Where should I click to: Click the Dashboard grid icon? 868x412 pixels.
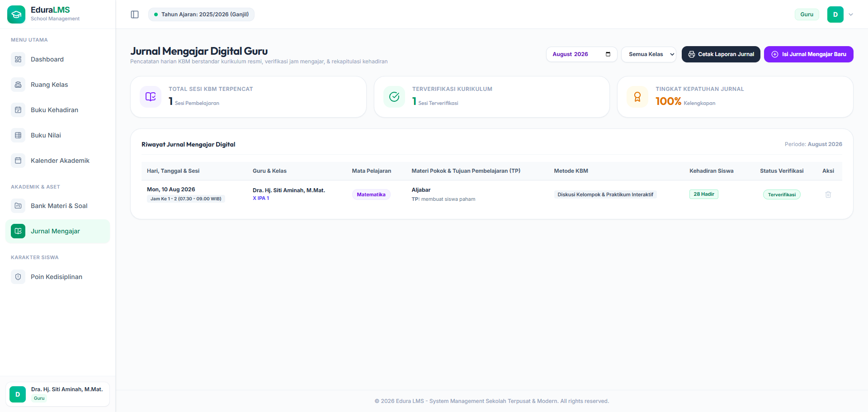pos(18,59)
